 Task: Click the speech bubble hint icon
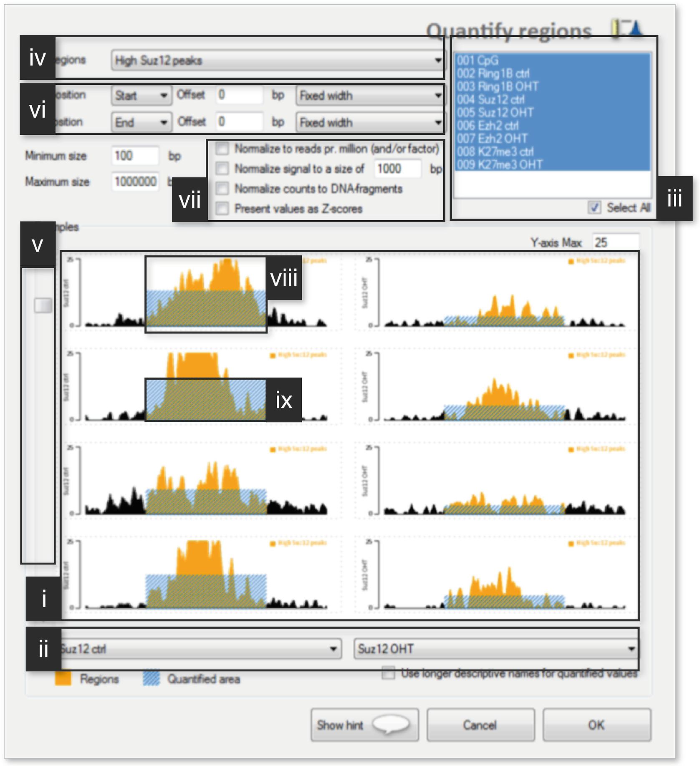point(390,725)
